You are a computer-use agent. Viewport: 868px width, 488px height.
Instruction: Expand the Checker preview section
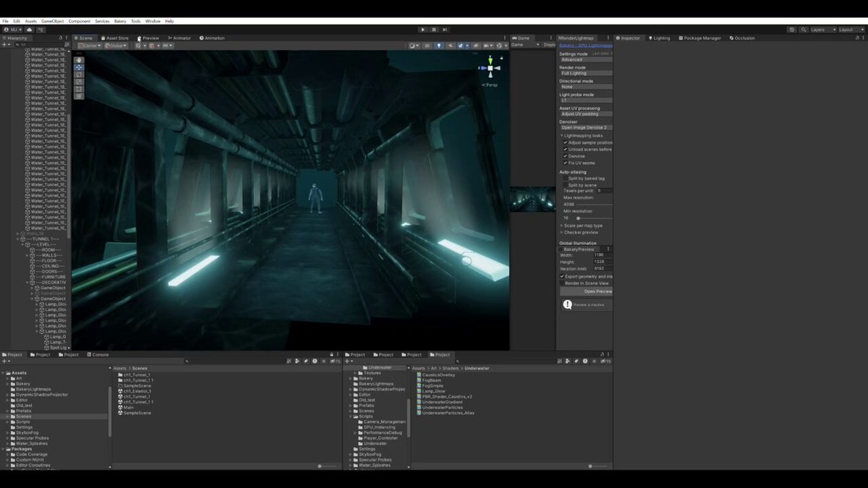tap(580, 232)
